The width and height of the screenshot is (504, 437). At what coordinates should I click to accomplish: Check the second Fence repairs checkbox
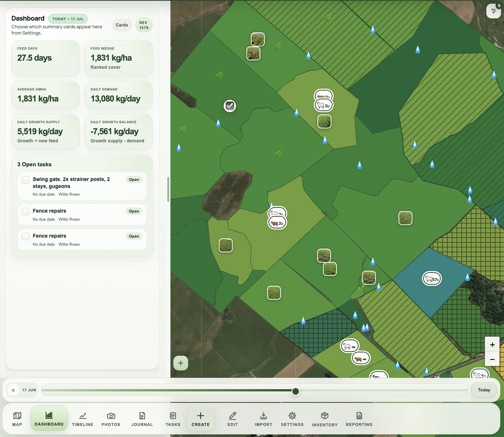tap(25, 237)
